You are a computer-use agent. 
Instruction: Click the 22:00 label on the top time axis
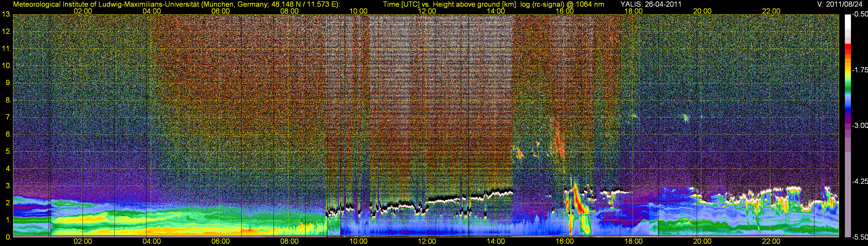(x=771, y=11)
